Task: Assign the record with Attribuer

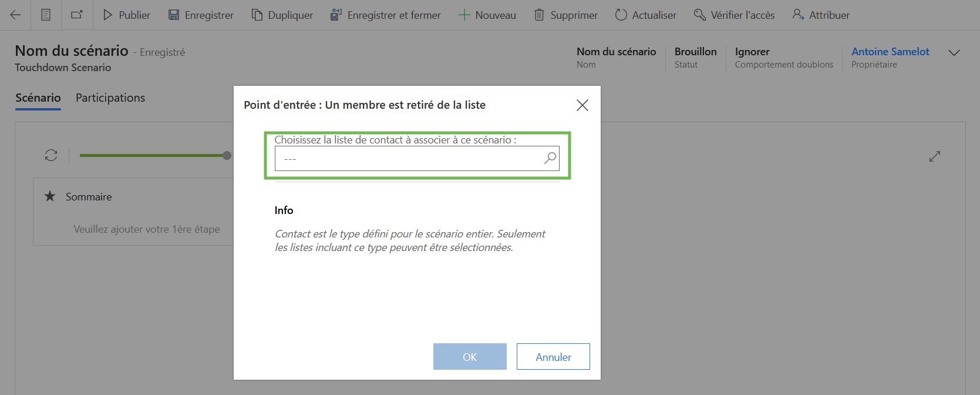Action: 821,15
